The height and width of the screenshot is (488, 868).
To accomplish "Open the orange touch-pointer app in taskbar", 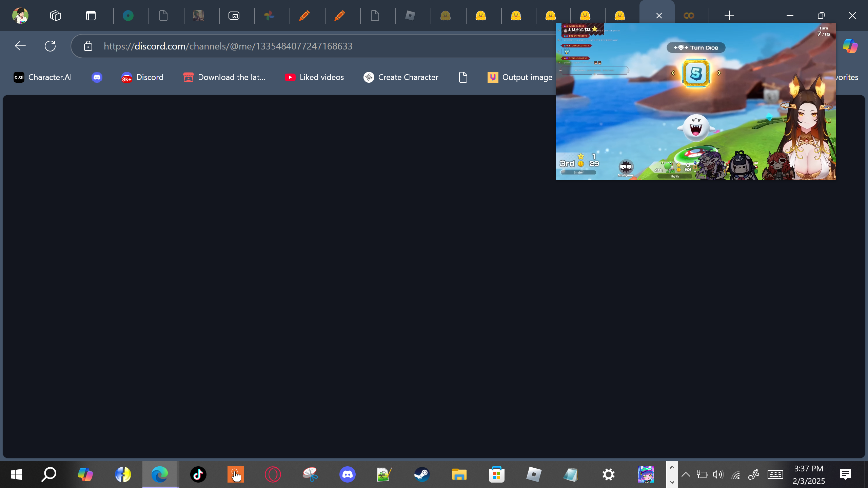I will click(x=236, y=474).
